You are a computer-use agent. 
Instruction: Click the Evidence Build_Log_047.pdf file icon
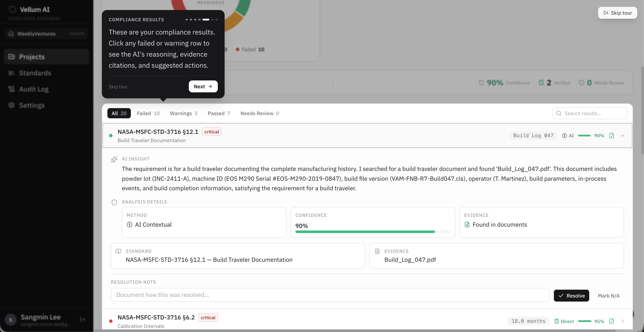pyautogui.click(x=377, y=251)
